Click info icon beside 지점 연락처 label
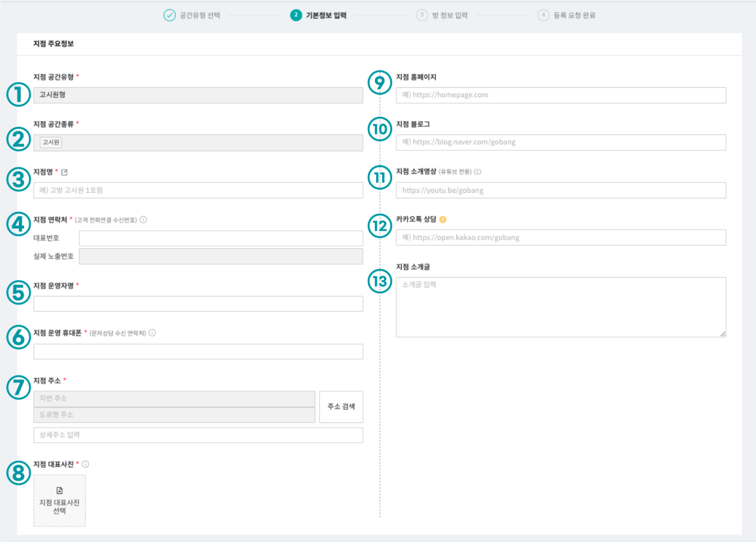 pyautogui.click(x=143, y=219)
